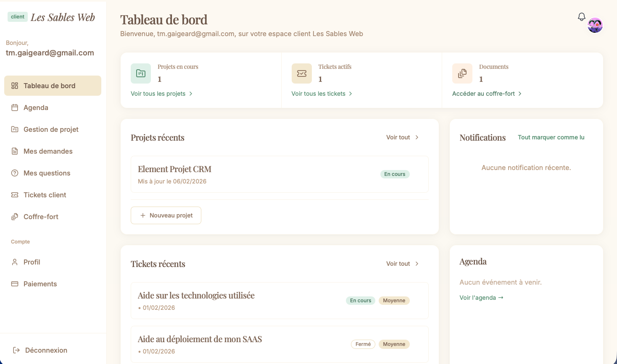Click the notification bell icon

[582, 17]
